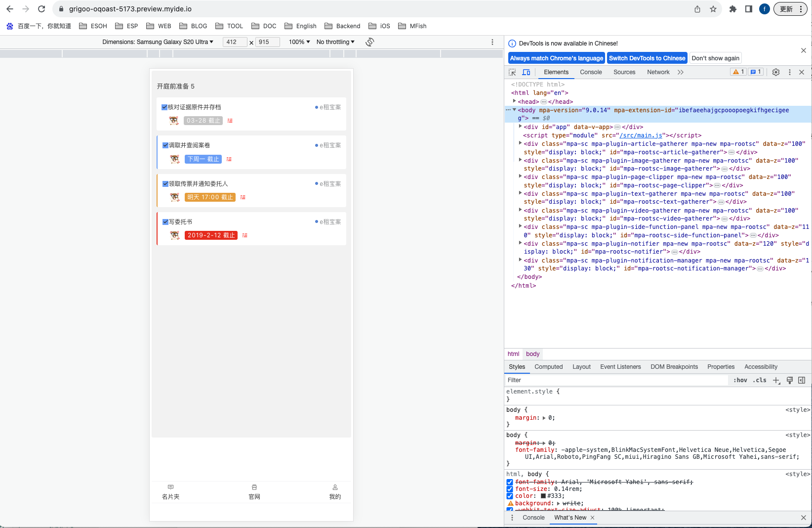Viewport: 812px width, 528px height.
Task: Open the Dimensions device dropdown
Action: point(158,42)
